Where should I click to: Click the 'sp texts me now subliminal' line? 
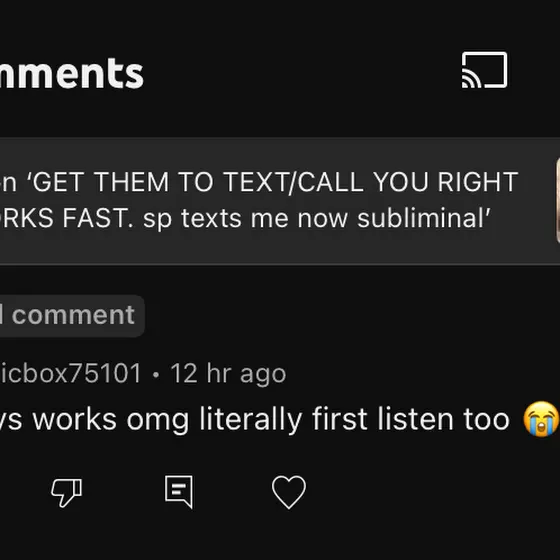317,219
